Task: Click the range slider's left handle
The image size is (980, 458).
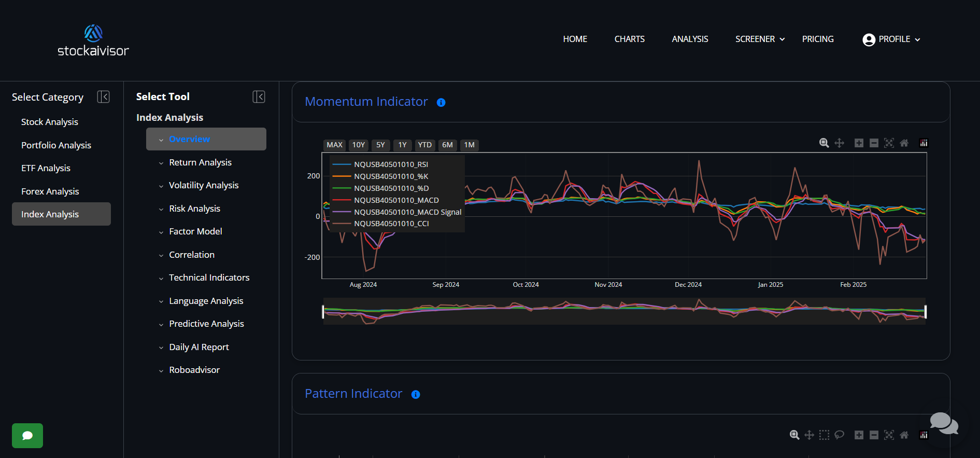Action: click(323, 312)
